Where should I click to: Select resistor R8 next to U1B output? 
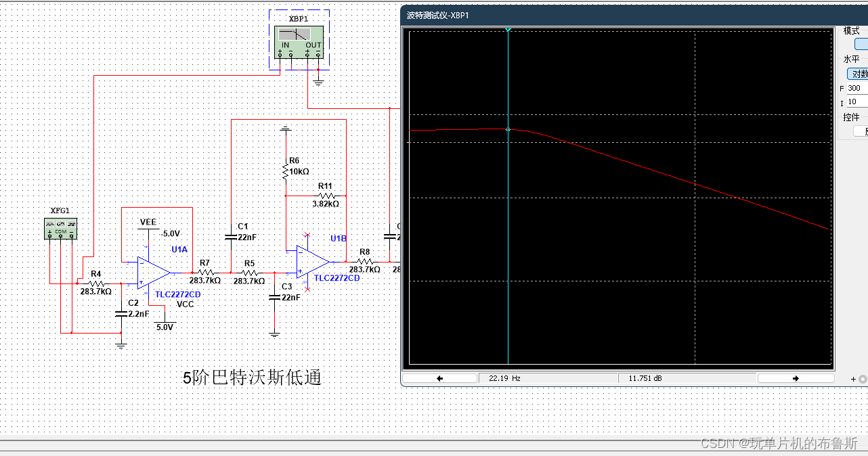364,261
